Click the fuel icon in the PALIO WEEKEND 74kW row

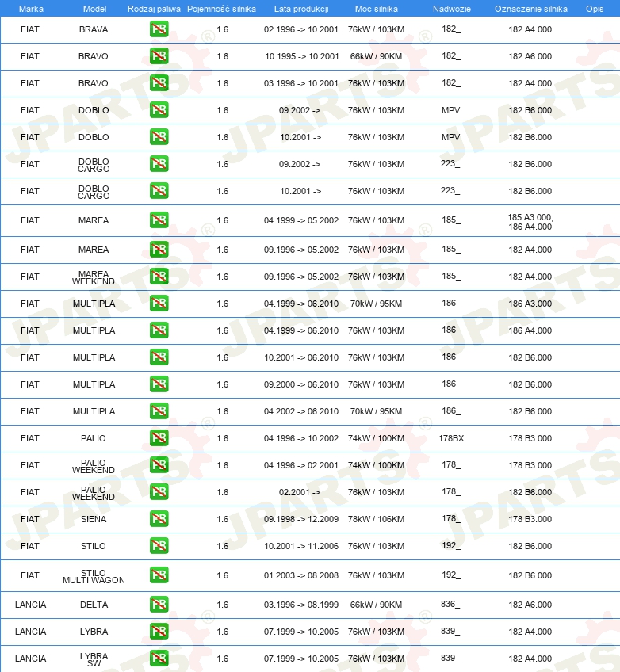point(159,465)
